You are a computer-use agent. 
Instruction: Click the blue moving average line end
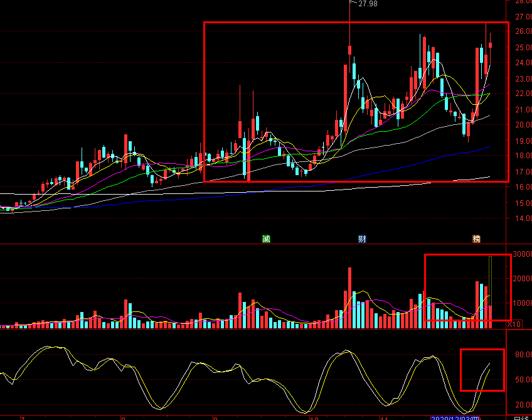tap(488, 148)
